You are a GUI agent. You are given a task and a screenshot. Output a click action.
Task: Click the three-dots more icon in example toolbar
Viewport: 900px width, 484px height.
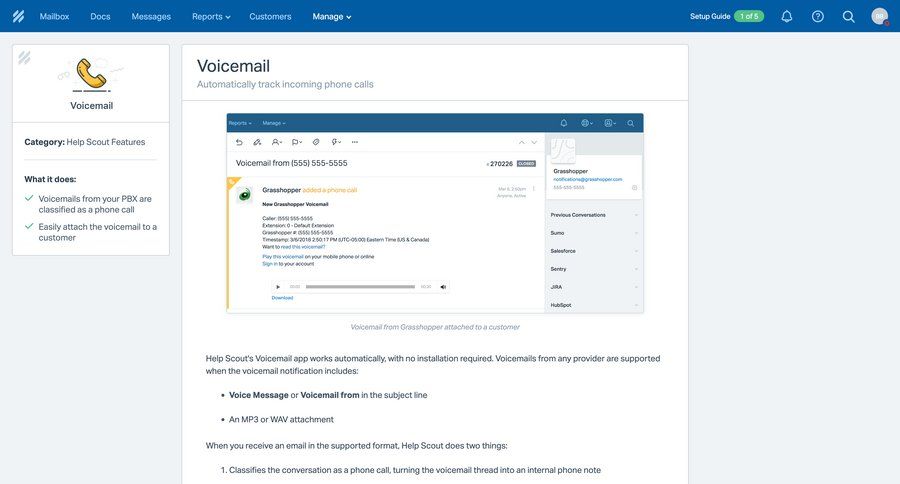pyautogui.click(x=355, y=142)
